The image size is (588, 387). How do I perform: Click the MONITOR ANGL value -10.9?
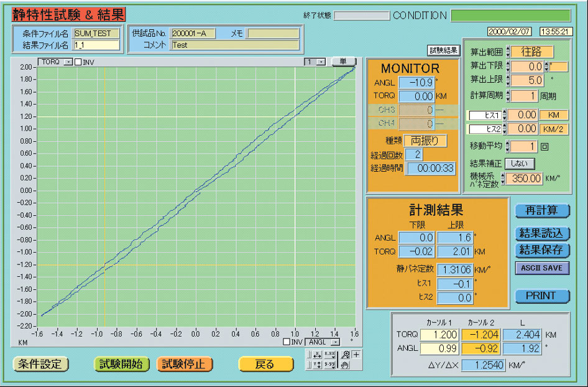(416, 82)
